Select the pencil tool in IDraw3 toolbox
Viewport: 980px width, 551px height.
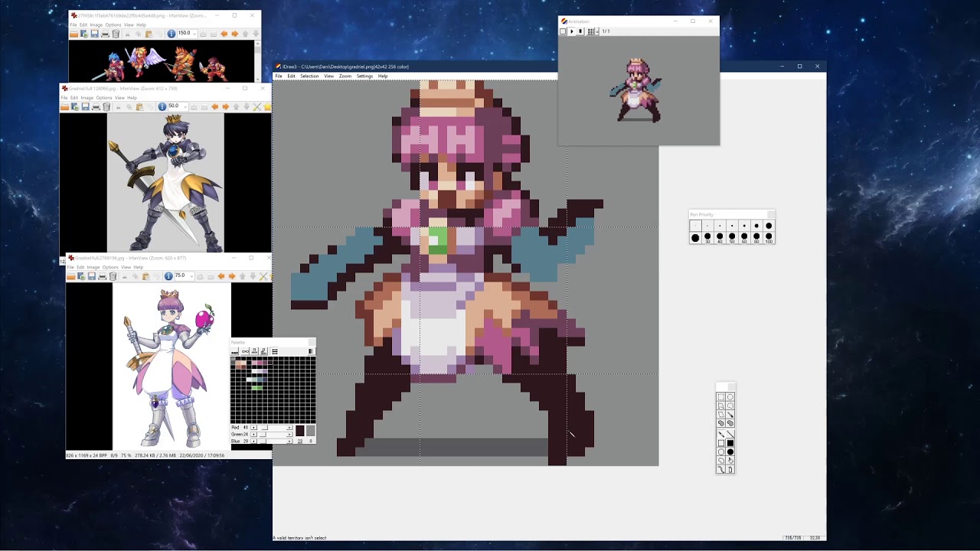click(x=720, y=434)
